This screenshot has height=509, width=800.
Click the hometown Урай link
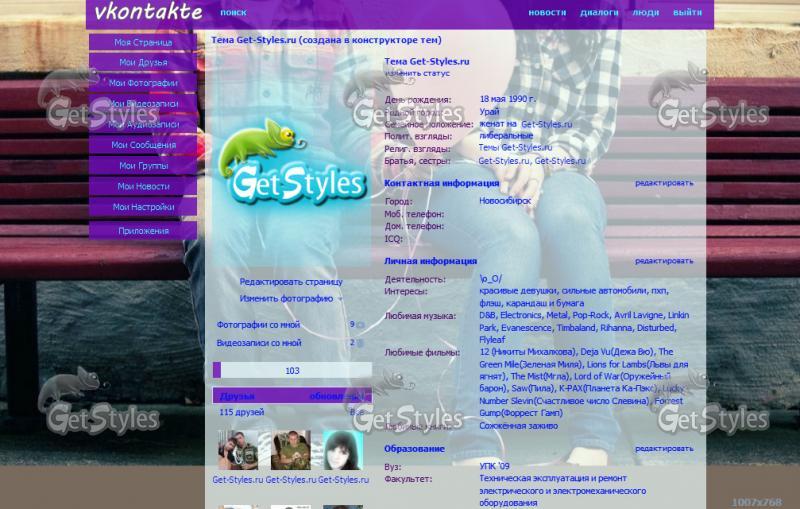(x=489, y=111)
